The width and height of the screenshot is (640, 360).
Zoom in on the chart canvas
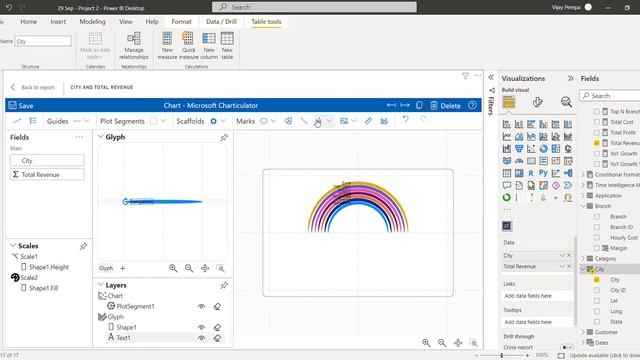click(426, 343)
